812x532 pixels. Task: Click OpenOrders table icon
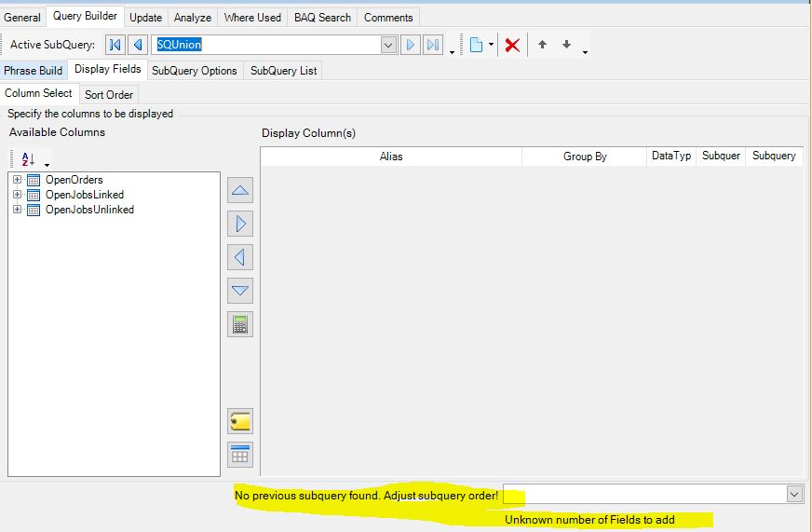click(x=34, y=180)
